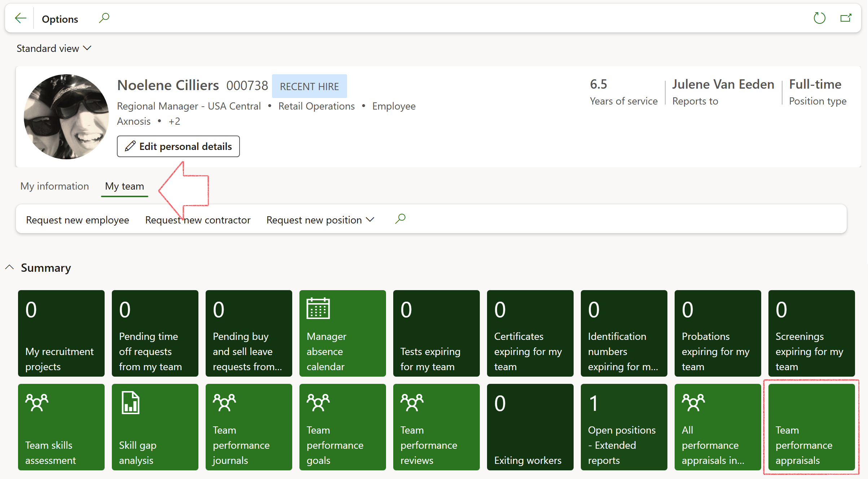Open the Team skills assessment tile
The width and height of the screenshot is (868, 479).
pyautogui.click(x=61, y=427)
